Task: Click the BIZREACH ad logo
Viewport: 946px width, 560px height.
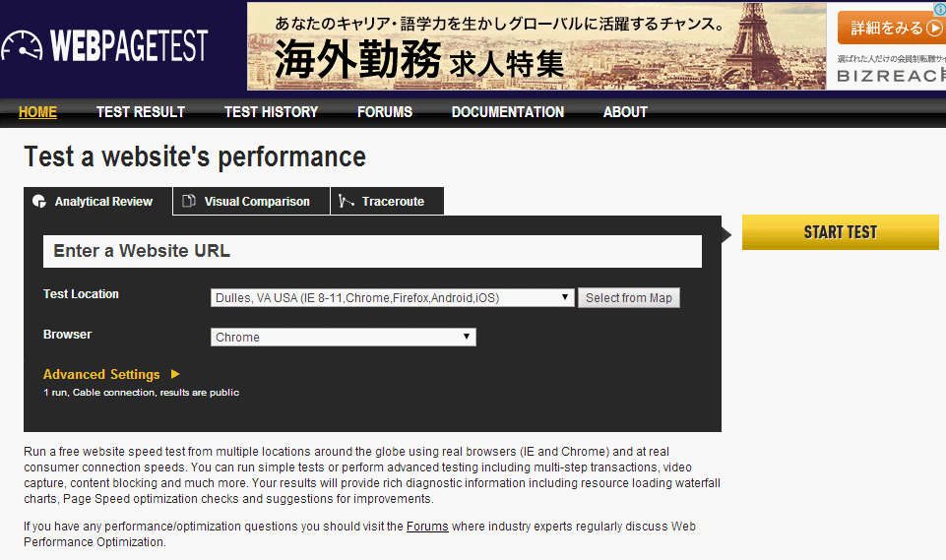Action: pyautogui.click(x=891, y=76)
